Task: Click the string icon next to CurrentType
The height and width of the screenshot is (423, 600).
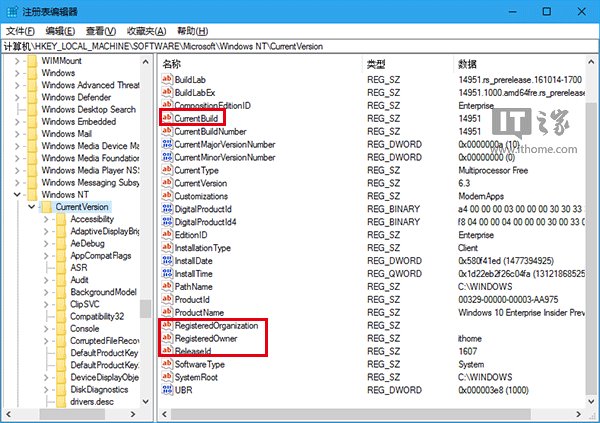Action: coord(167,170)
